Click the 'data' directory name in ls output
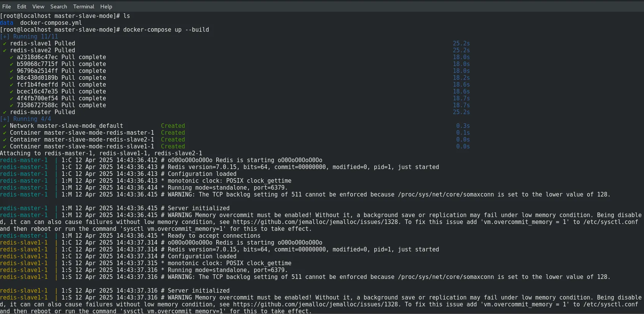Image resolution: width=644 pixels, height=314 pixels. click(x=7, y=23)
